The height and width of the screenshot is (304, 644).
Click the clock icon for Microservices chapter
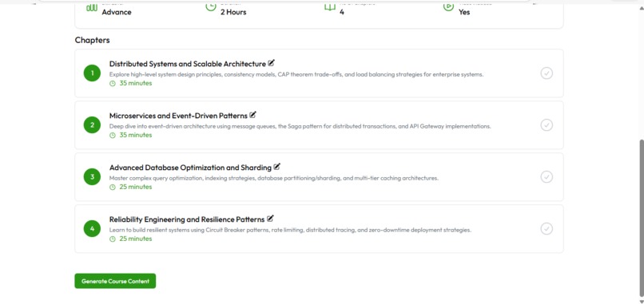pyautogui.click(x=113, y=135)
